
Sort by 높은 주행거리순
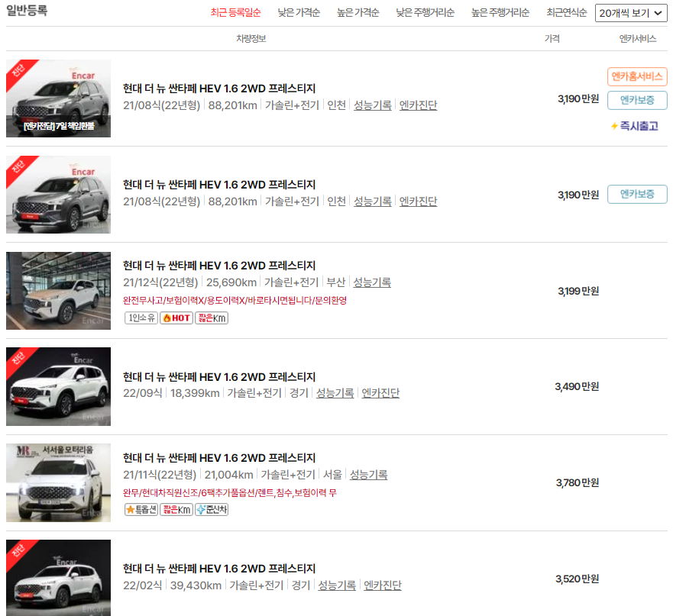(x=500, y=13)
